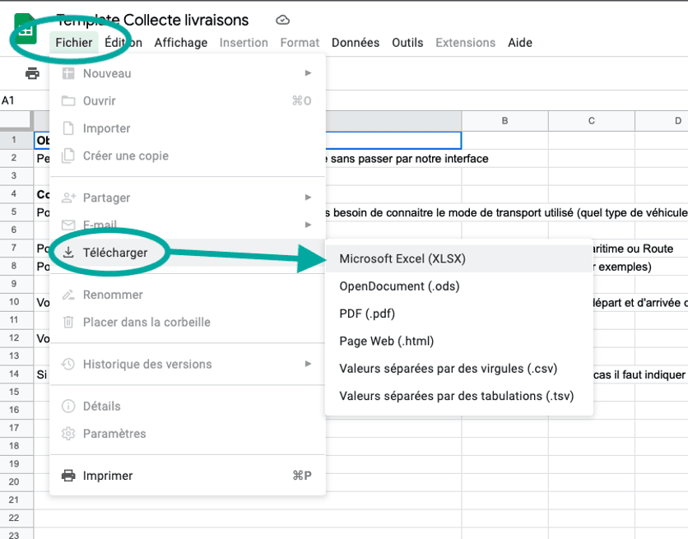Click the cell reference box A1

point(9,101)
